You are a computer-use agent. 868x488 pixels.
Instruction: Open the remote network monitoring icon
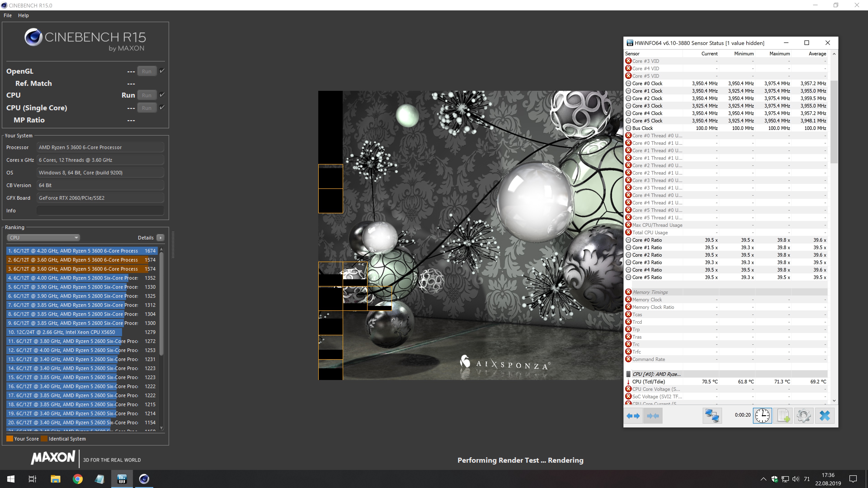(712, 416)
